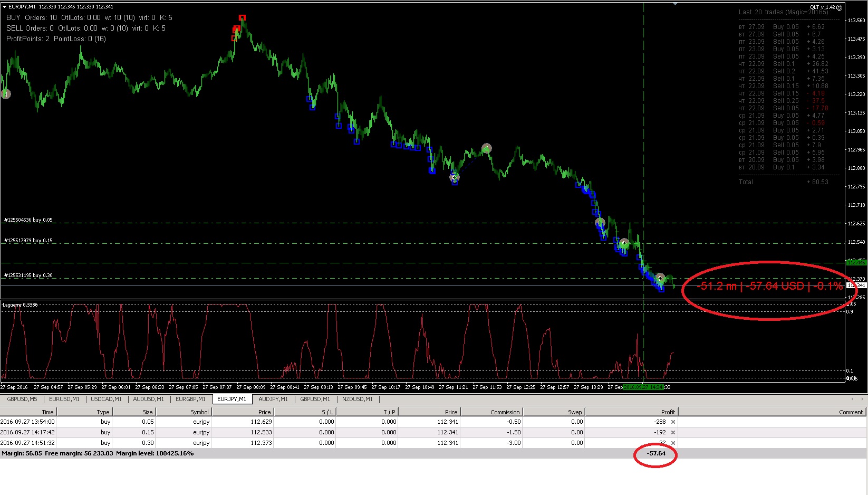Viewport: 868px width, 495px height.
Task: Click gray trade marker on #125504536 order line
Action: point(600,223)
